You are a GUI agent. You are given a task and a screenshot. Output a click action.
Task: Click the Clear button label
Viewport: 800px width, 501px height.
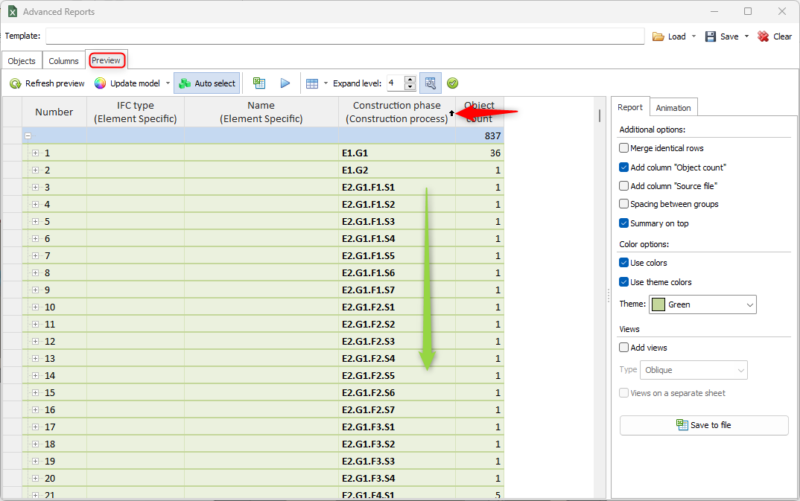(783, 37)
